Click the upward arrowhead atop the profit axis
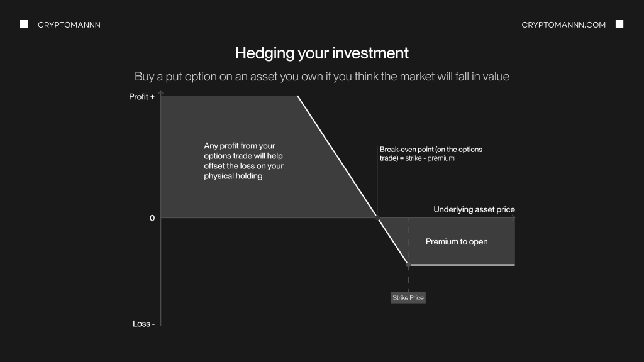Image resolution: width=644 pixels, height=362 pixels. pyautogui.click(x=161, y=93)
